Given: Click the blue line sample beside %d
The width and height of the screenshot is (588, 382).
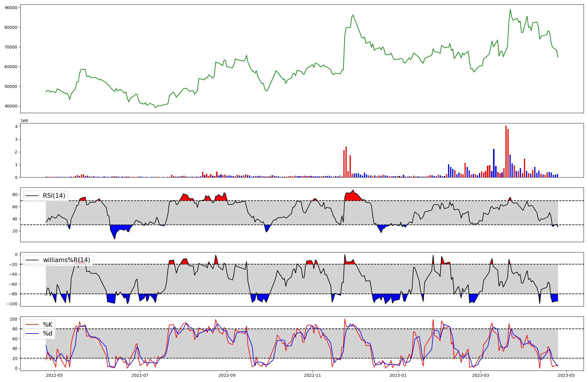Looking at the screenshot, I should click(32, 334).
